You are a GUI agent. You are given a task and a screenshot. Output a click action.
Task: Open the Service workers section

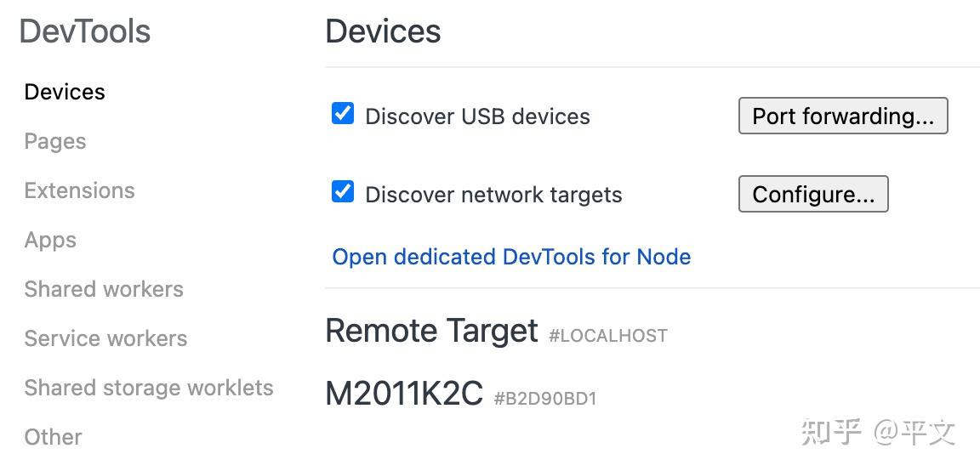pyautogui.click(x=105, y=338)
